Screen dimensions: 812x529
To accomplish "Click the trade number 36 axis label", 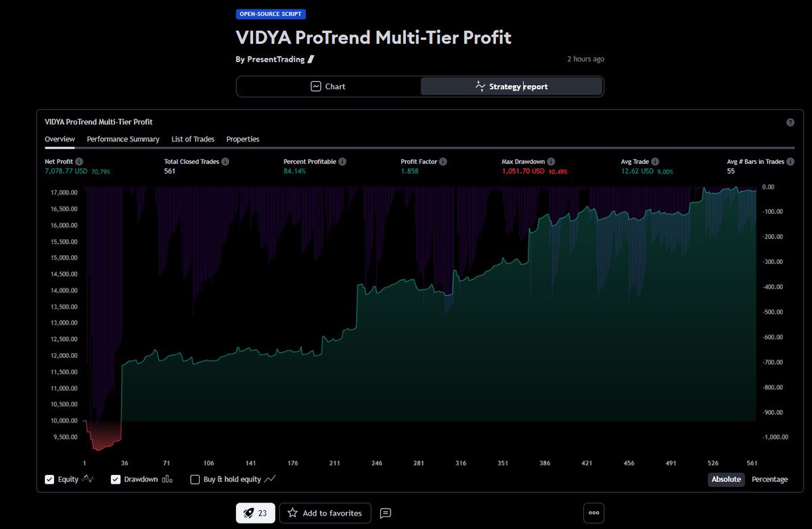I will [123, 463].
